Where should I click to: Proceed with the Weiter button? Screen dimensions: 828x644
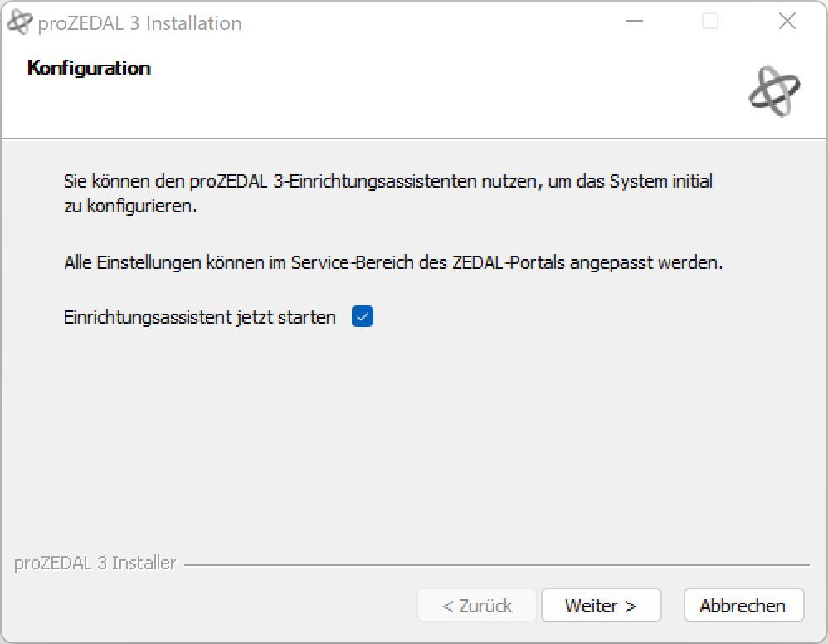(x=601, y=606)
